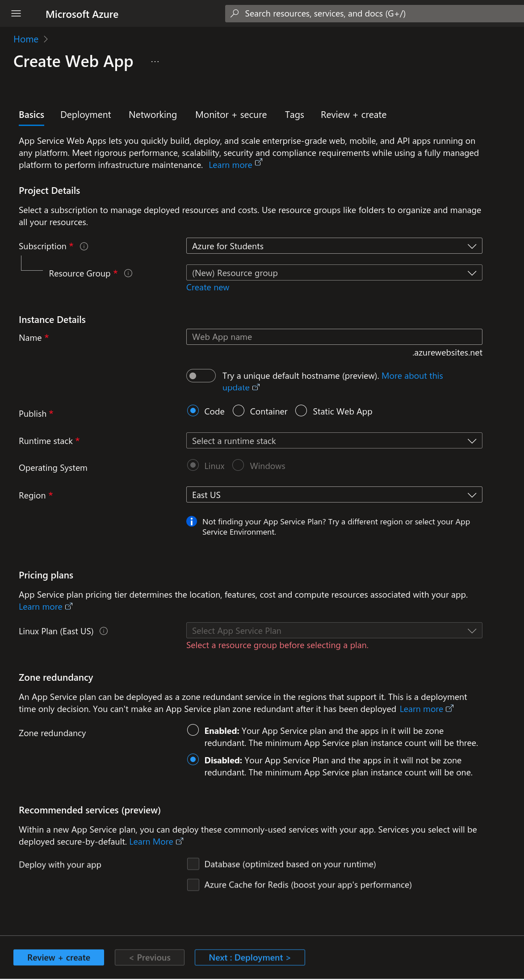Focus the Web App name field
524x980 pixels.
tap(334, 337)
